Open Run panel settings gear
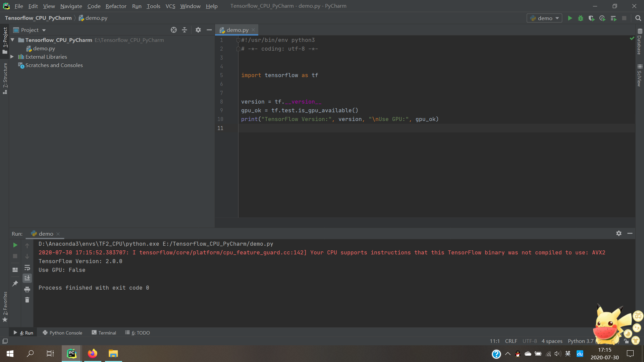The height and width of the screenshot is (362, 644). [619, 233]
